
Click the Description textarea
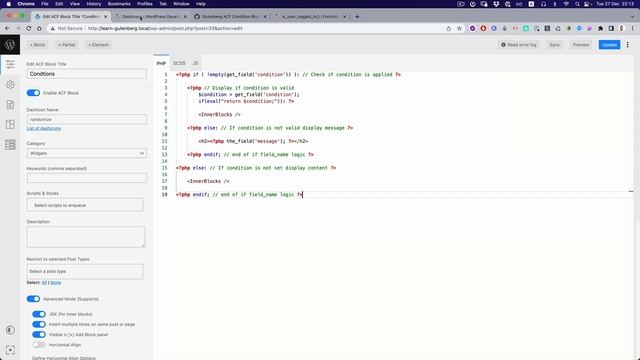pos(86,237)
